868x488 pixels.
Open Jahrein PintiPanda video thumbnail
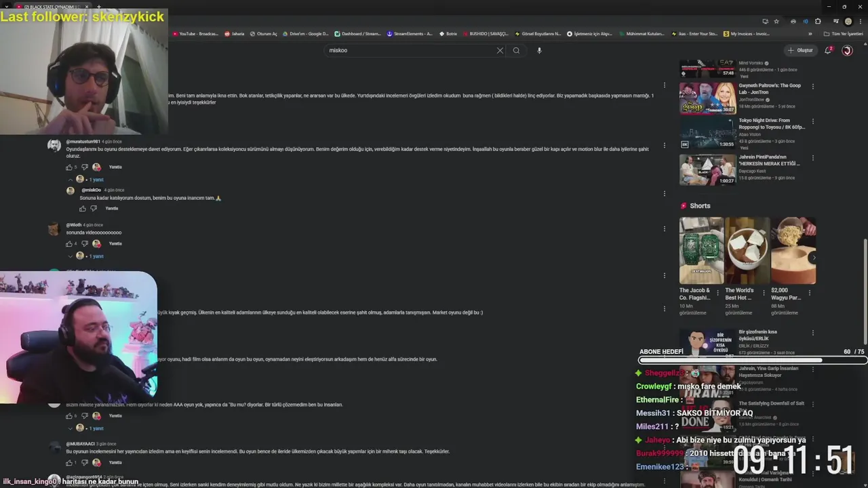click(707, 169)
